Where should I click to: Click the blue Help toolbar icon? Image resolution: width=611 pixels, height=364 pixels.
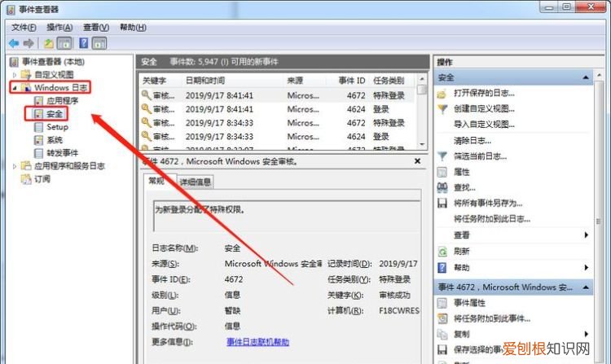point(83,43)
